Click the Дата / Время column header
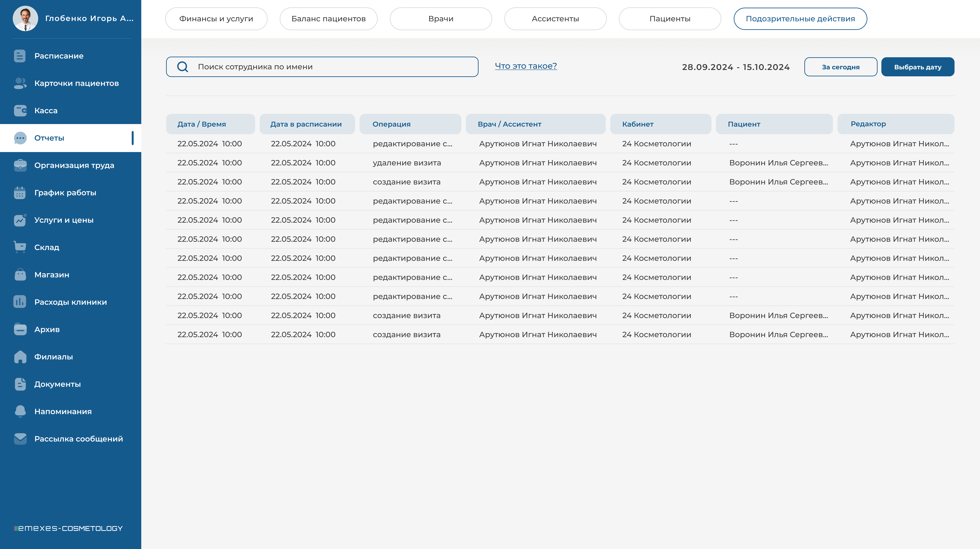 (210, 124)
